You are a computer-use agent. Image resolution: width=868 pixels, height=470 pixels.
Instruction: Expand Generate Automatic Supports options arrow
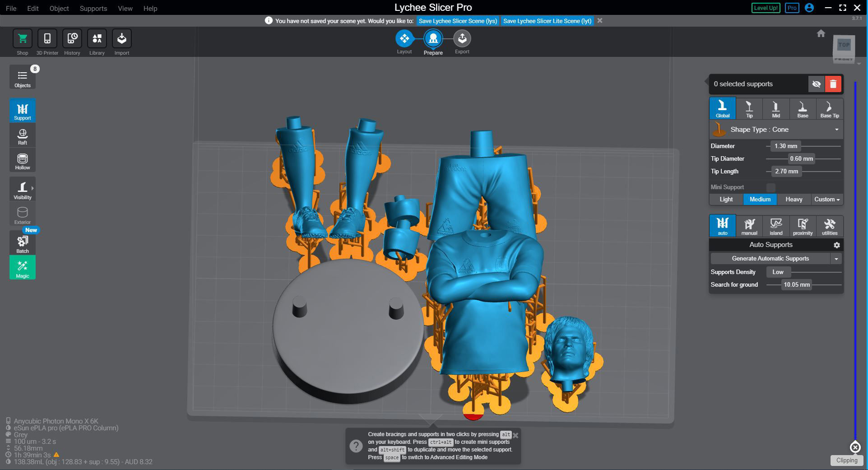coord(836,259)
